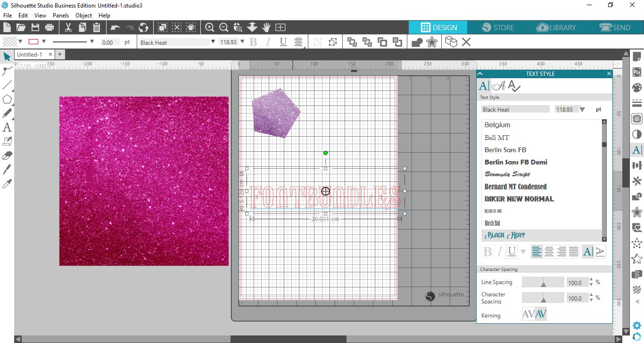Zoom out of the canvas
This screenshot has height=343, width=644.
pos(224,27)
